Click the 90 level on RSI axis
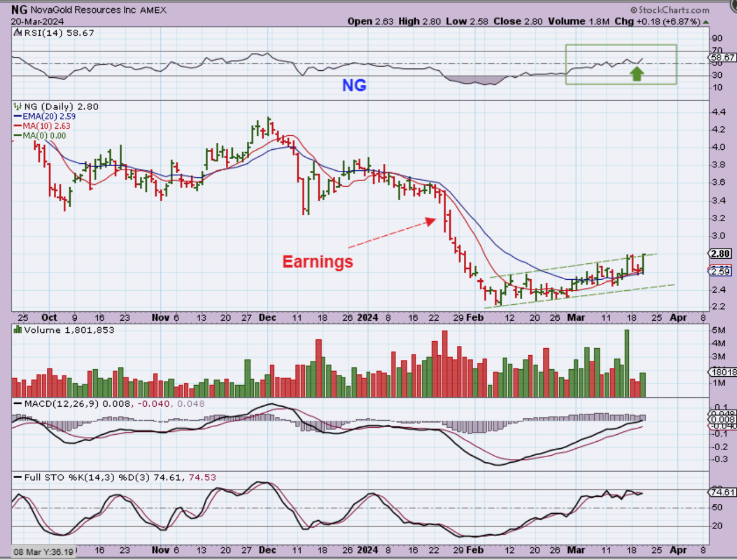The width and height of the screenshot is (737, 560). click(717, 39)
